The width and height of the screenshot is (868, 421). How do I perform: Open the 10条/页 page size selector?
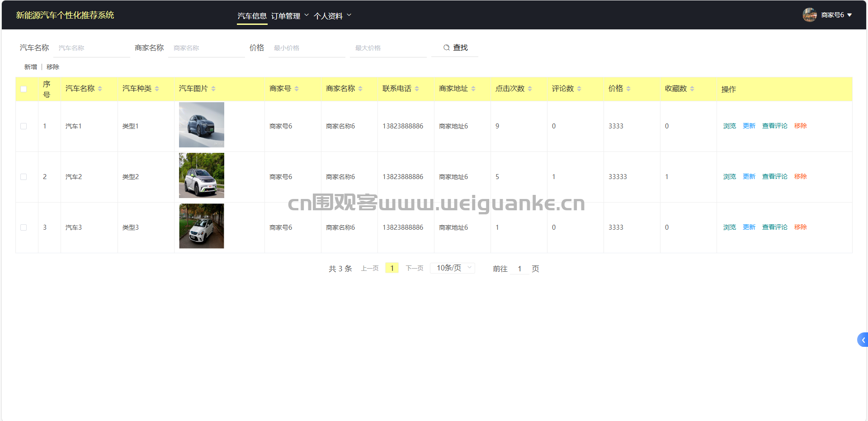coord(453,268)
